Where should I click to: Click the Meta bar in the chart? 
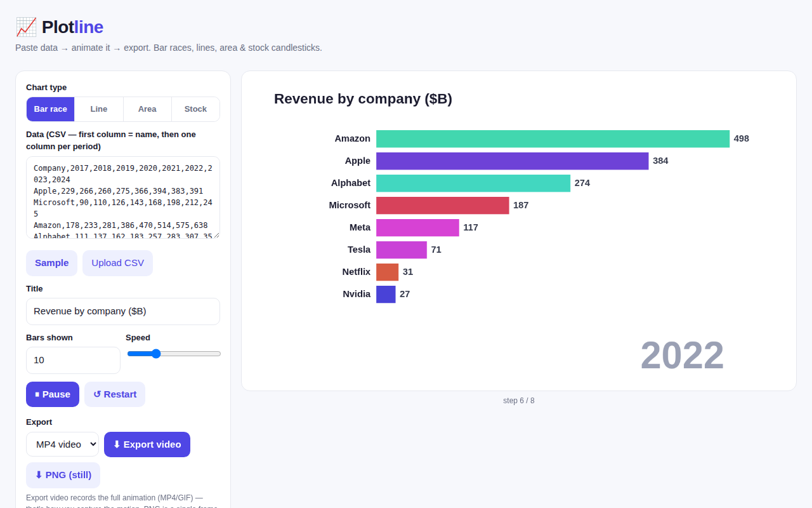[x=417, y=227]
